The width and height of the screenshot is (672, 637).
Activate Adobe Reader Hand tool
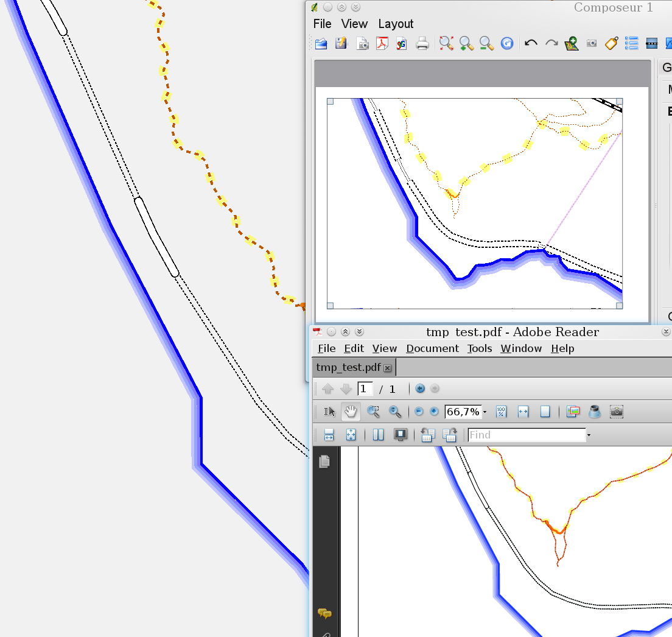pyautogui.click(x=351, y=412)
